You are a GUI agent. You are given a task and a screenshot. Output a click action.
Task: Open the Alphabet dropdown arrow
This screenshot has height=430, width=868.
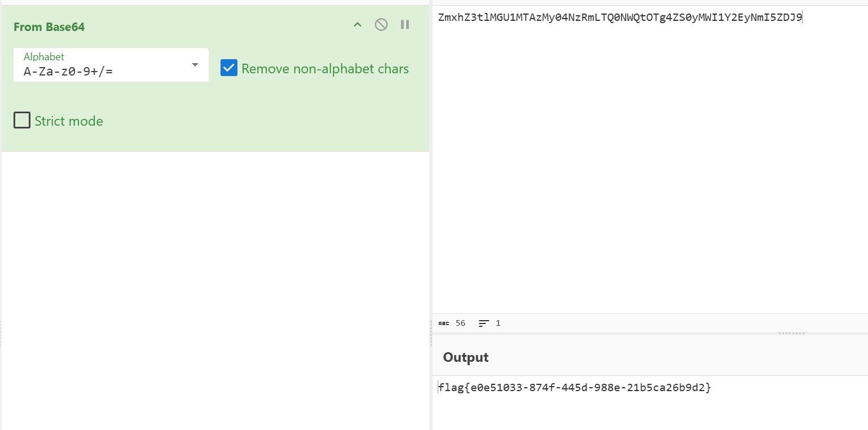coord(195,65)
